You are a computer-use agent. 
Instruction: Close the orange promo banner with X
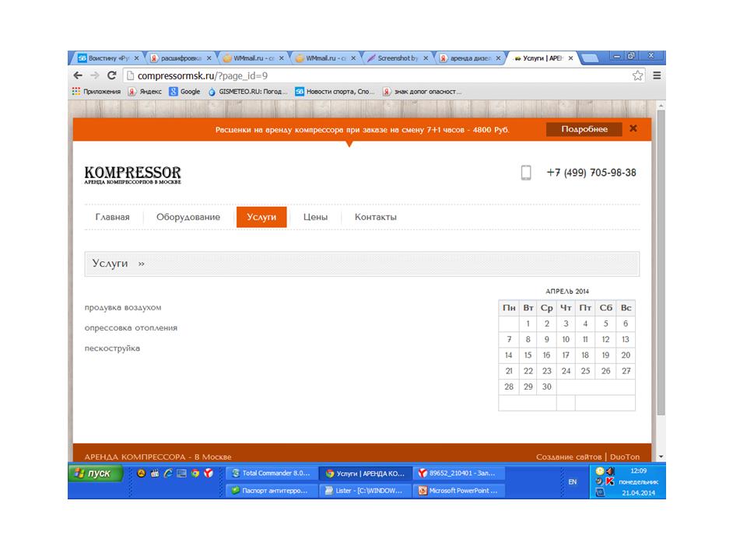(633, 128)
